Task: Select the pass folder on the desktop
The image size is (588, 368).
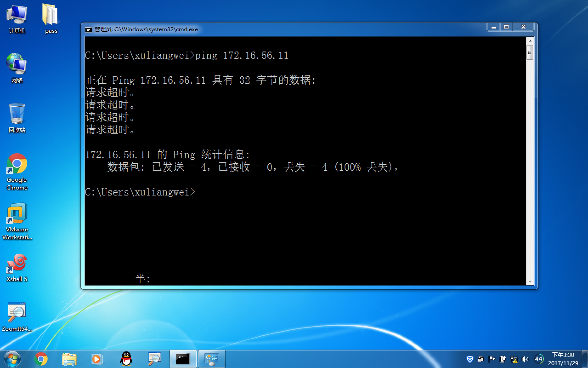Action: 51,19
